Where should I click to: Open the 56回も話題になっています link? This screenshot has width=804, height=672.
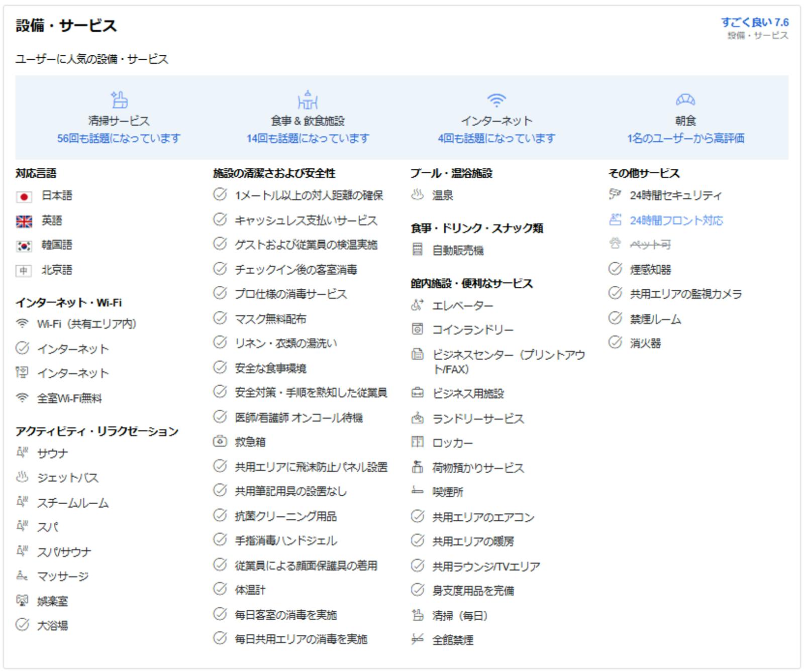point(119,138)
